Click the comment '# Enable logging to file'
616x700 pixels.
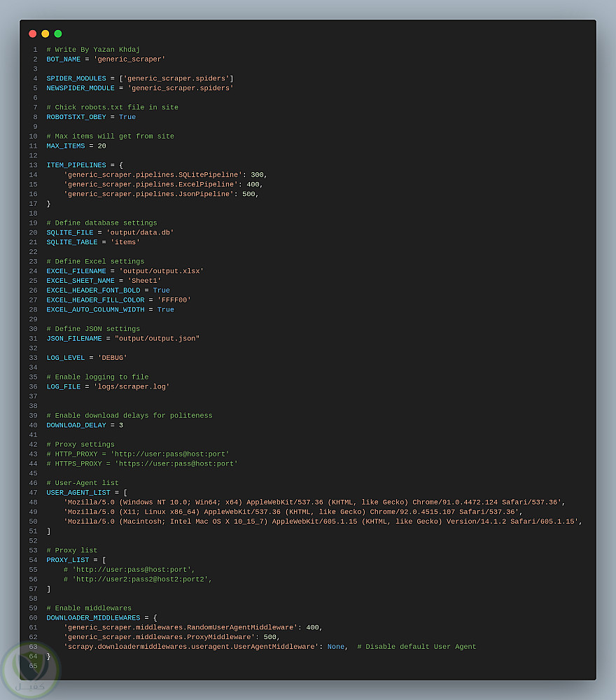pos(97,377)
